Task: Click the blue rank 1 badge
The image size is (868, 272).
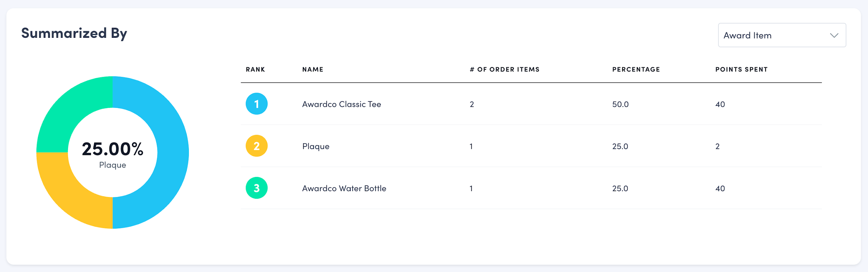Action: coord(257,104)
